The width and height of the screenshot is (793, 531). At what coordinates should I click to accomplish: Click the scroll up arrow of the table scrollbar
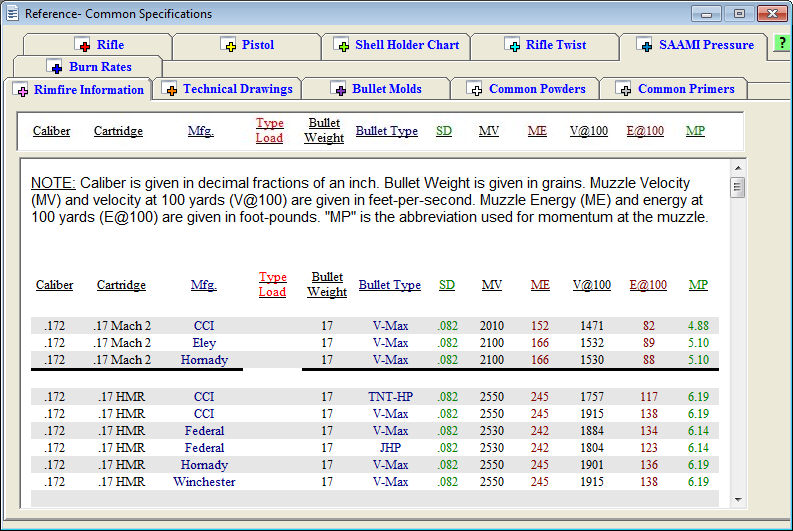pos(738,167)
